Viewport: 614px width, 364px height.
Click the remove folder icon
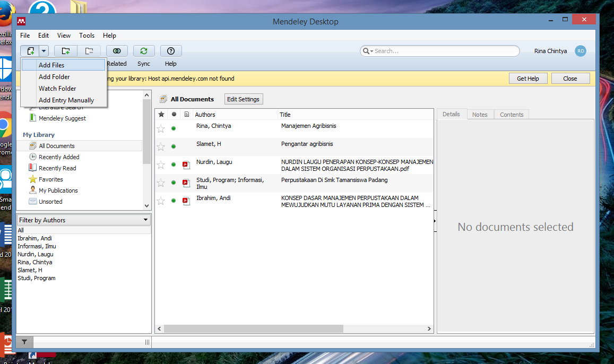[x=89, y=50]
